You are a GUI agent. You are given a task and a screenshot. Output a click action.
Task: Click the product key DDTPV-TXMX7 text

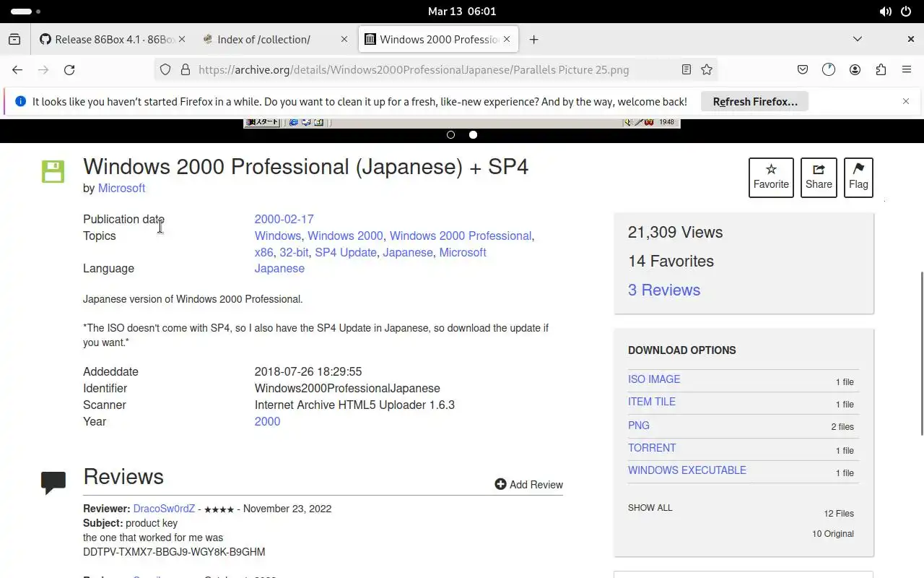[x=174, y=552]
